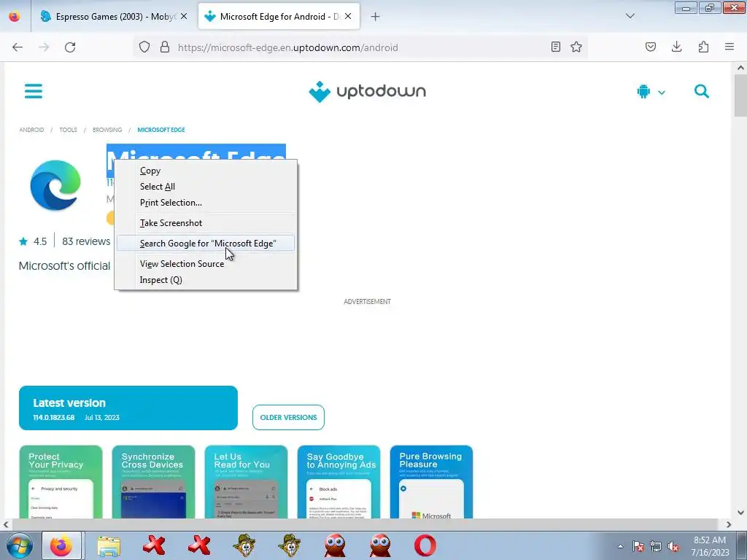Click the muted volume tray icon
Viewport: 747px width, 560px height.
pos(673,546)
